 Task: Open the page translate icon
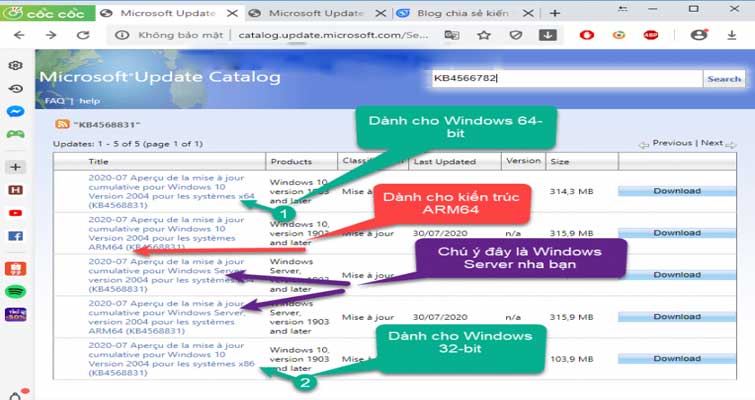click(452, 35)
